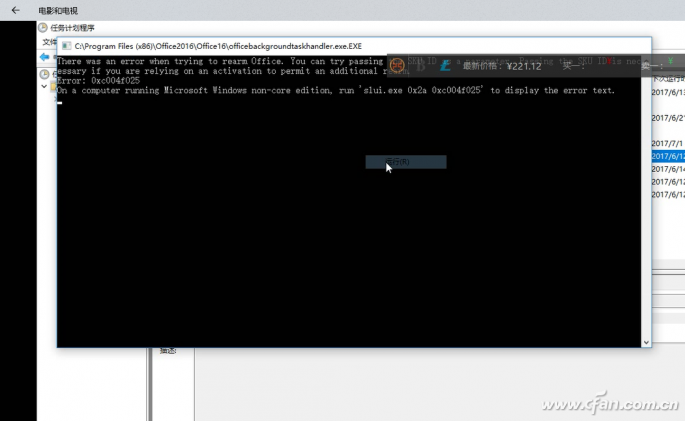Click the 任务计划程序 window title text

pyautogui.click(x=73, y=28)
